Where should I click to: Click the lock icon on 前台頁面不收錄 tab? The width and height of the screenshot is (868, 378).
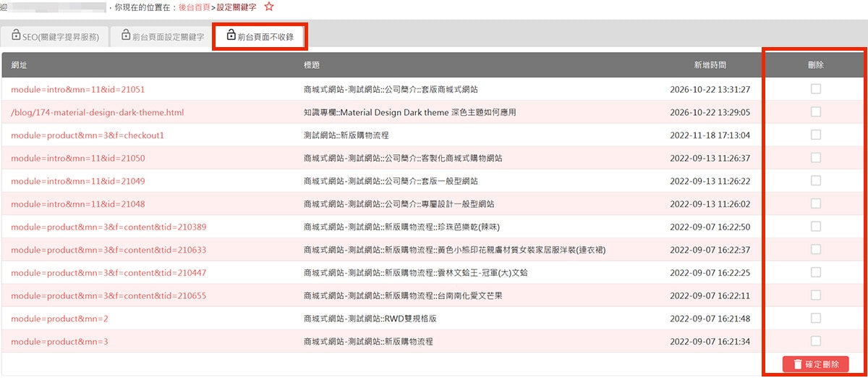231,35
